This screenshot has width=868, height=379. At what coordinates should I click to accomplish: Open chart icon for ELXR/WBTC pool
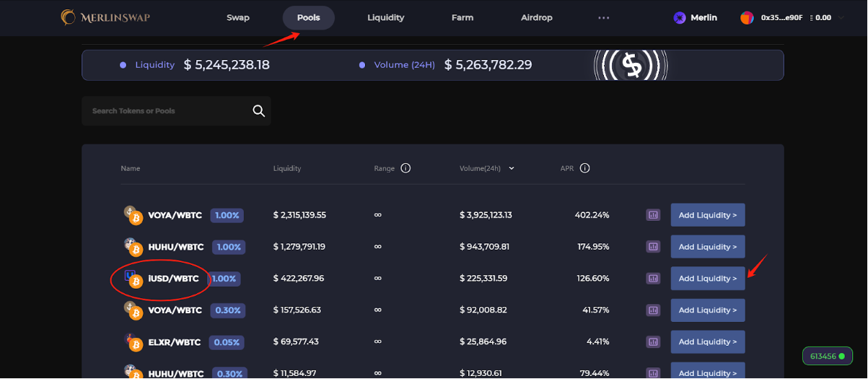pos(653,341)
